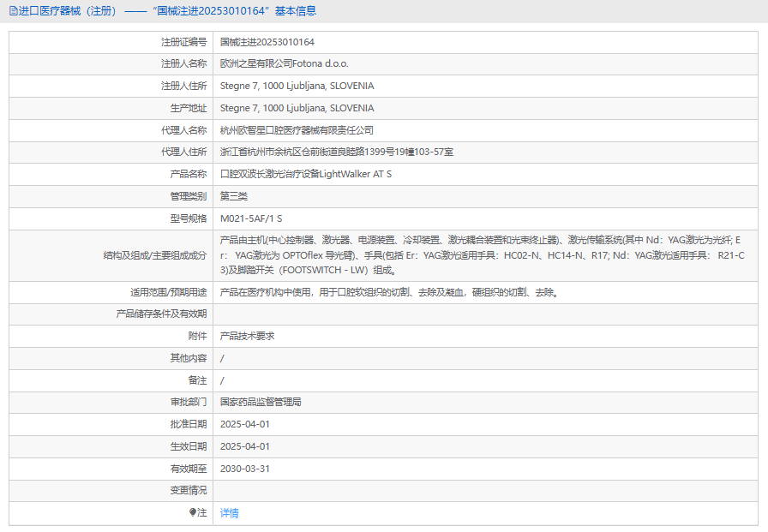
Task: Click the 注册人住所 address value
Action: tap(297, 86)
